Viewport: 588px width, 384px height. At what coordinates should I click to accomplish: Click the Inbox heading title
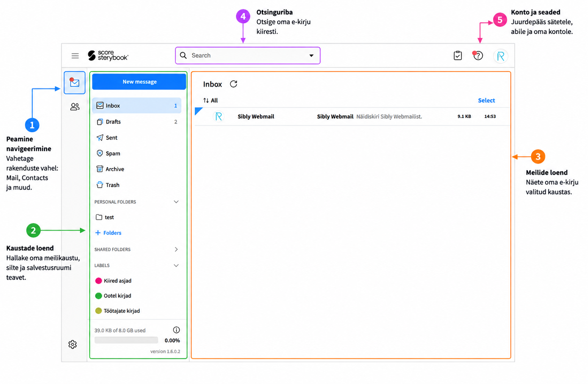[x=213, y=84]
